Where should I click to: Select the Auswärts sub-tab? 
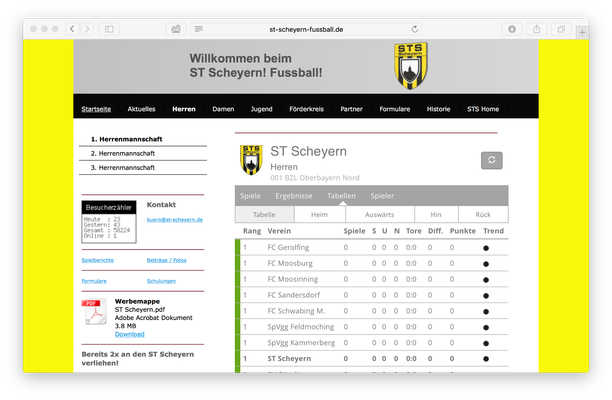pyautogui.click(x=379, y=215)
